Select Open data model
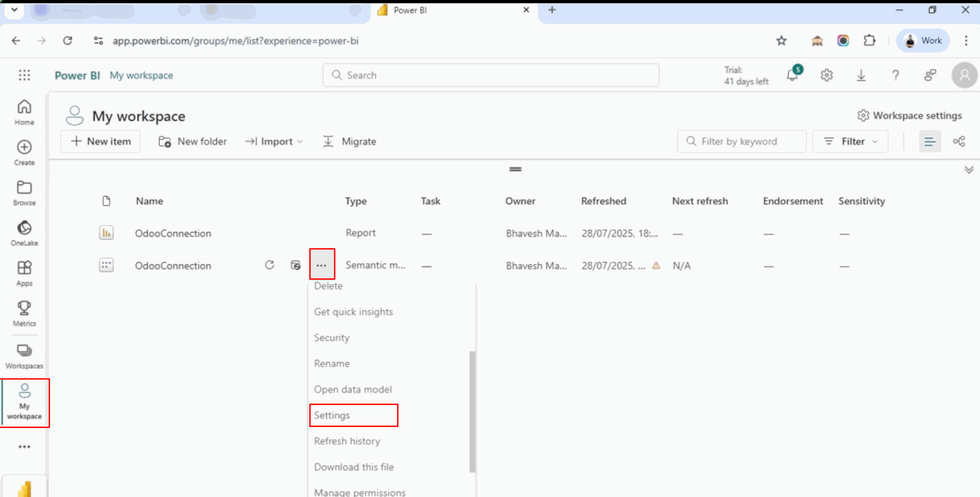This screenshot has width=980, height=497. coord(353,389)
